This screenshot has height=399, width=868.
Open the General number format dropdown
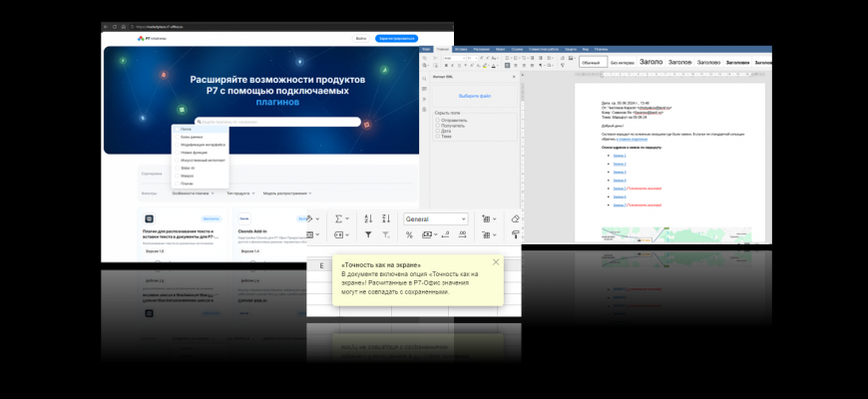point(436,219)
